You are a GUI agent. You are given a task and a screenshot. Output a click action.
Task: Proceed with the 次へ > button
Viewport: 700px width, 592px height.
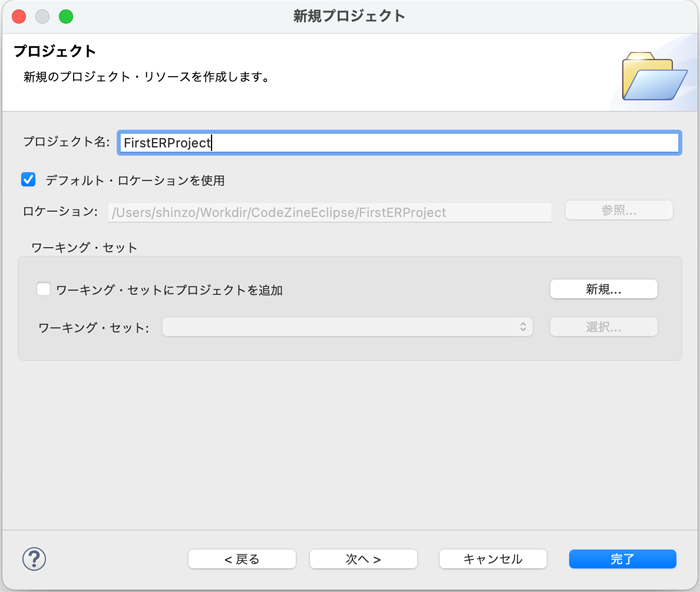click(x=363, y=559)
